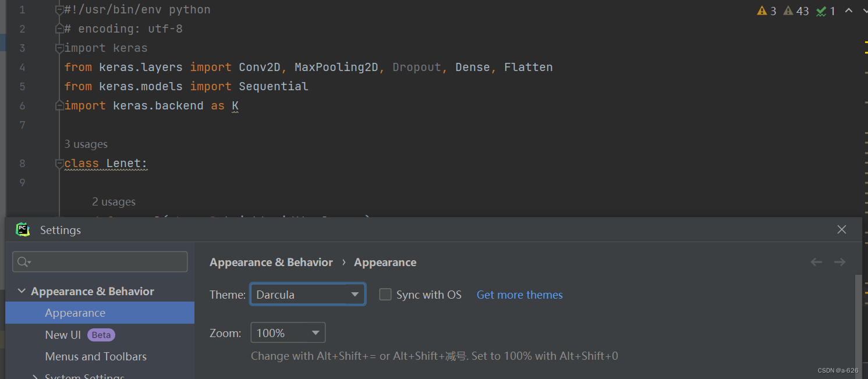Navigate forward with the right arrow in Settings

tap(839, 262)
